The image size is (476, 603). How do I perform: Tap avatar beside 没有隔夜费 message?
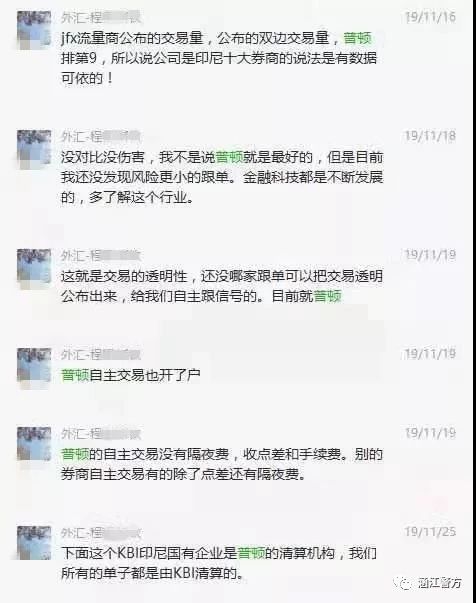coord(34,443)
